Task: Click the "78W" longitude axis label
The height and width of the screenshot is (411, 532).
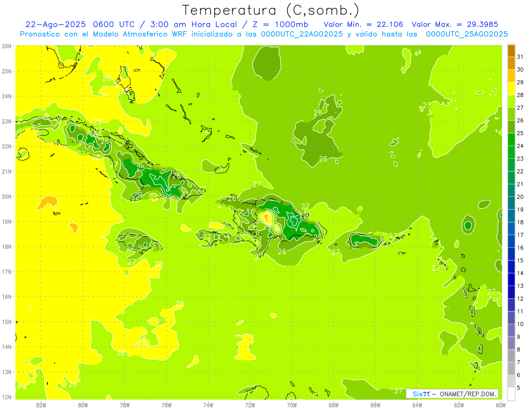Action: pos(125,405)
